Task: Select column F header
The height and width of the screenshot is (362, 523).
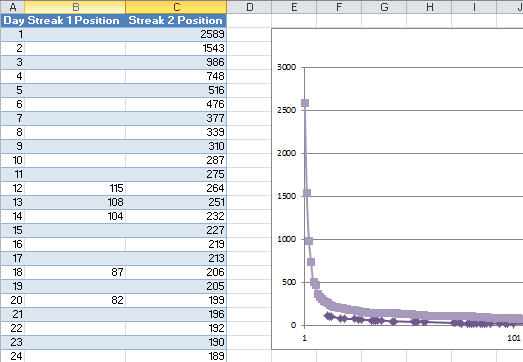Action: point(339,7)
